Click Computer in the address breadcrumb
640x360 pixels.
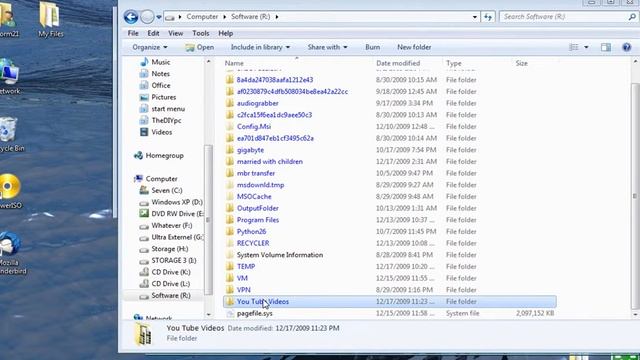(202, 17)
